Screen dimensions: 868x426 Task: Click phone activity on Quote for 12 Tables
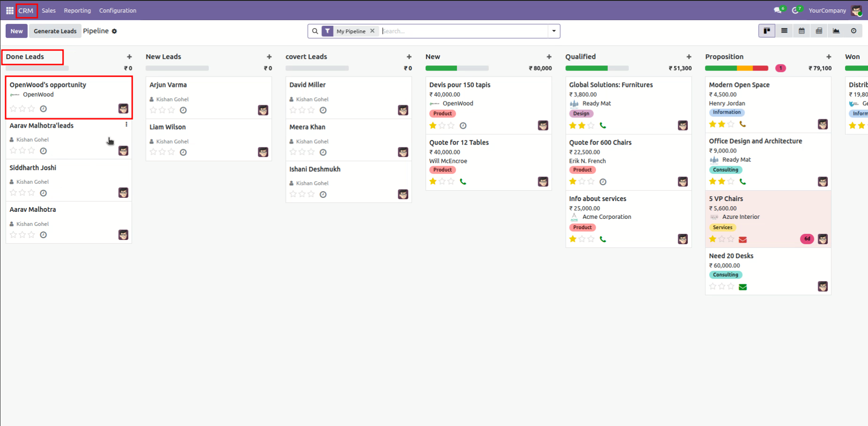[463, 181]
